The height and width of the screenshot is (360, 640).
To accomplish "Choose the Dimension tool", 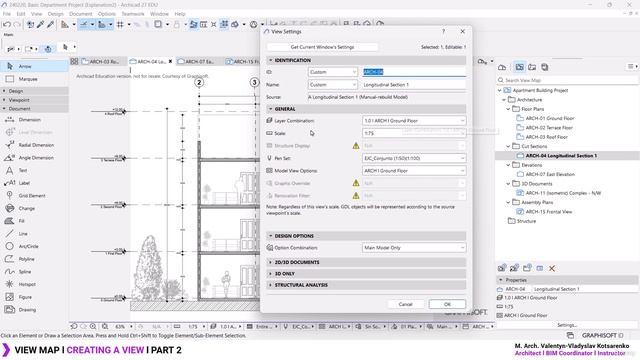I will (34, 120).
